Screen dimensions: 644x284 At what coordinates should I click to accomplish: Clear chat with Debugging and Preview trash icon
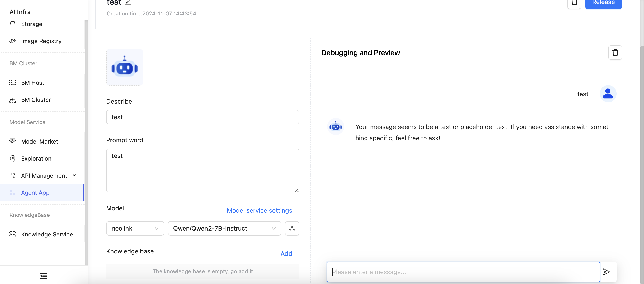[615, 52]
